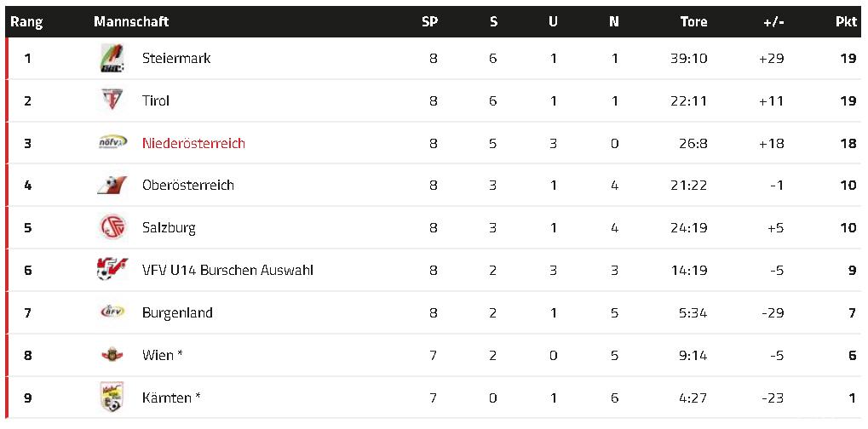Click the Steiermark team logo
Viewport: 868px width, 429px height.
point(112,59)
